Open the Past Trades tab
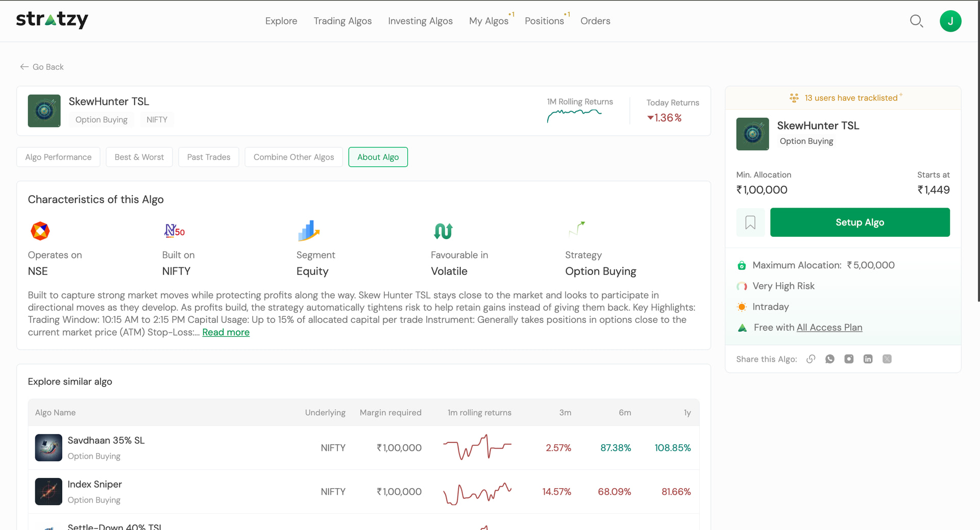The height and width of the screenshot is (530, 980). click(x=209, y=157)
